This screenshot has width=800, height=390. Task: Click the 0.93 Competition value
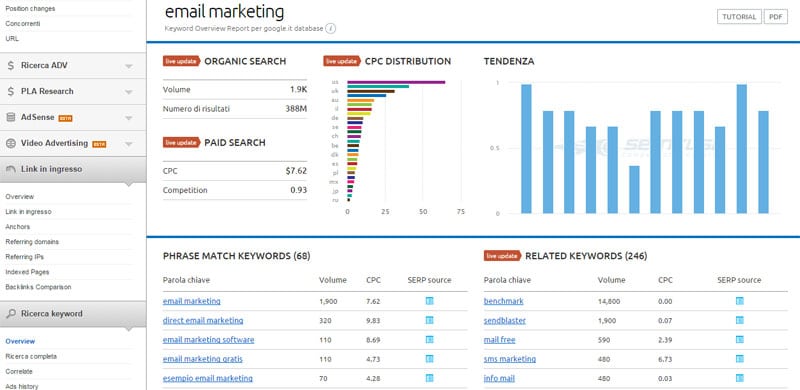298,190
